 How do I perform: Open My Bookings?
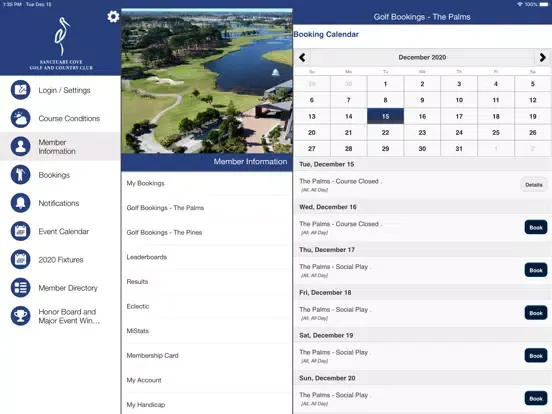[x=207, y=183]
